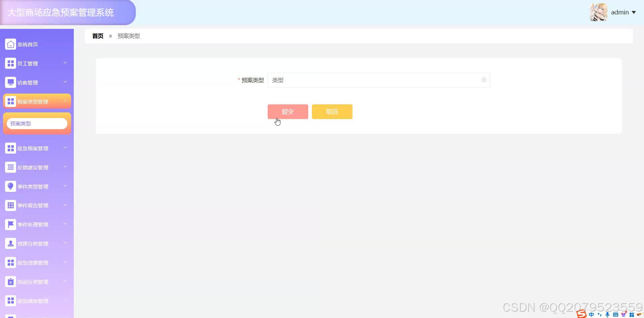The image size is (644, 318).
Task: Expand the 资源分类管理 menu chevron
Action: (x=65, y=243)
